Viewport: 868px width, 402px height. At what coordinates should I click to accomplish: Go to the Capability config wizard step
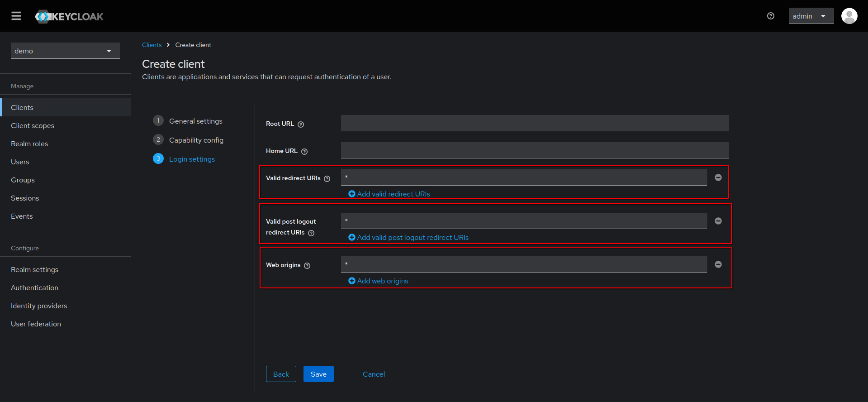pos(188,140)
